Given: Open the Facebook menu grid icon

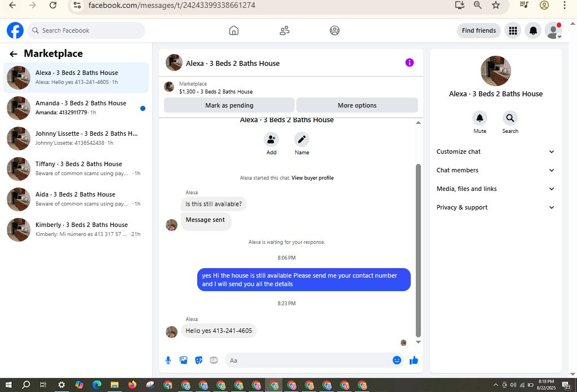Looking at the screenshot, I should tap(513, 30).
